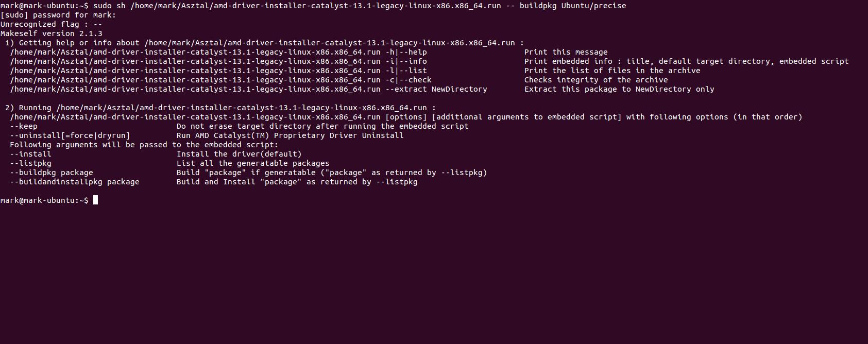868x344 pixels.
Task: Click 'Checks integrity of the archive' text
Action: pos(596,80)
